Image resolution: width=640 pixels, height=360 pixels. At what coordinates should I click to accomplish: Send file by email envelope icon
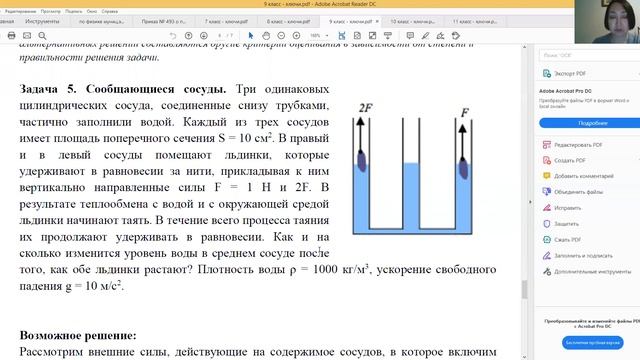click(27, 36)
